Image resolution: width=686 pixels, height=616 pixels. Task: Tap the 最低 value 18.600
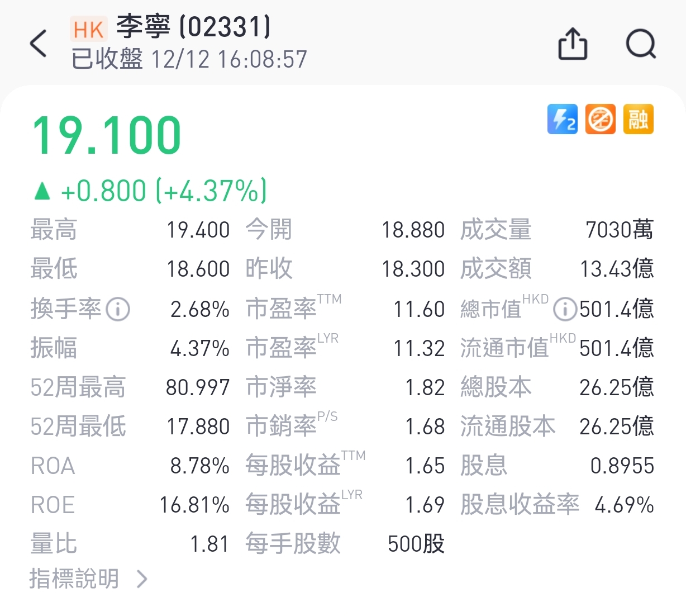(x=198, y=269)
